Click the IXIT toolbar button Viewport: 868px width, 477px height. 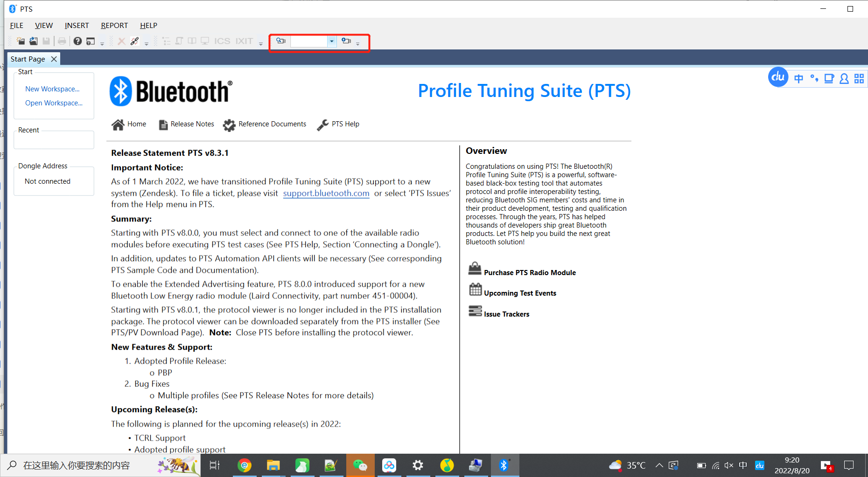click(244, 41)
